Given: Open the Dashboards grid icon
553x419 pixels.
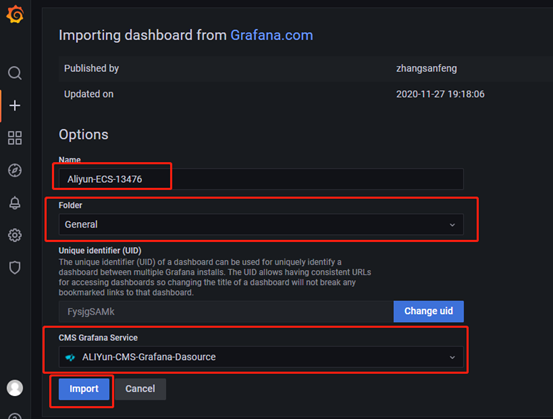Looking at the screenshot, I should point(15,138).
